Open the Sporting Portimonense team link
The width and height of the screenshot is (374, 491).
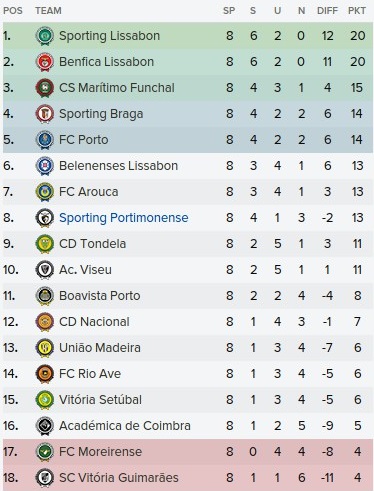[124, 218]
